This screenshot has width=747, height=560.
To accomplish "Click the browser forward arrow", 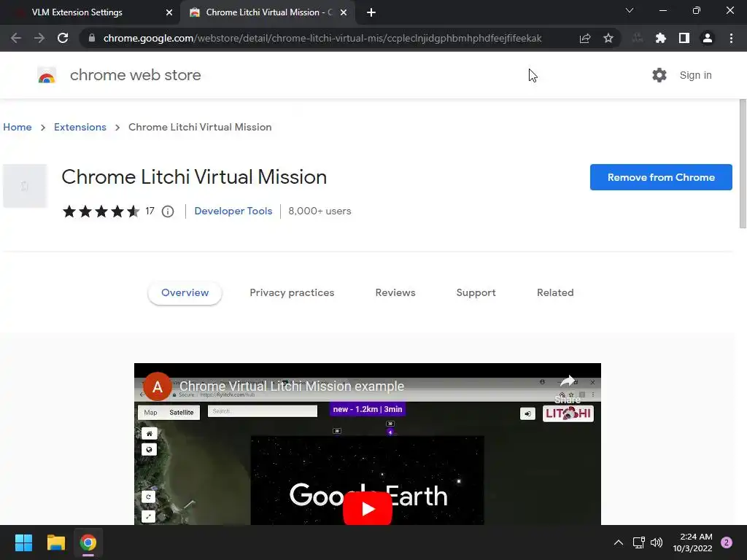I will [x=39, y=38].
